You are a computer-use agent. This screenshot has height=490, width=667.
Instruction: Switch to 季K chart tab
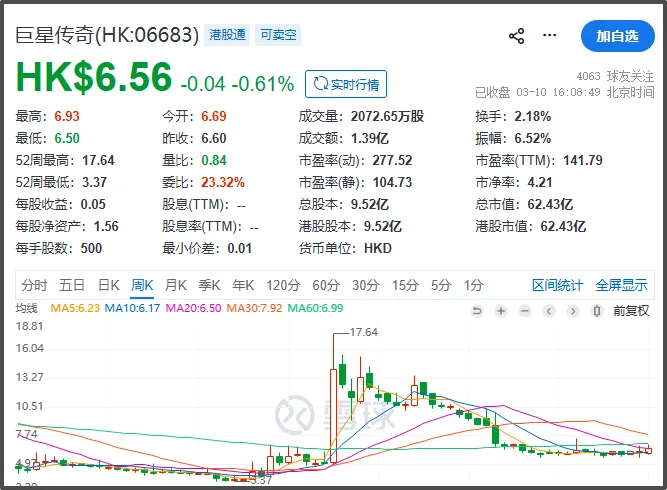[x=209, y=285]
